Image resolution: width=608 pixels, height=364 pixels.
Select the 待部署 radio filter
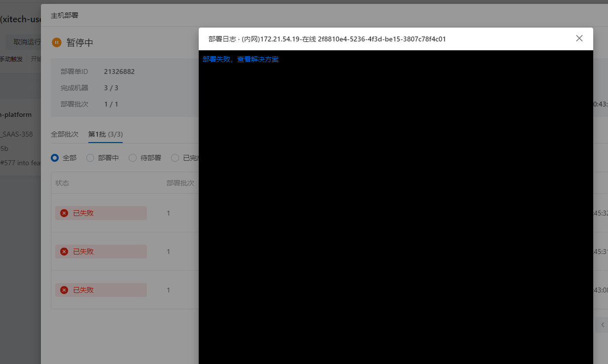pyautogui.click(x=133, y=158)
